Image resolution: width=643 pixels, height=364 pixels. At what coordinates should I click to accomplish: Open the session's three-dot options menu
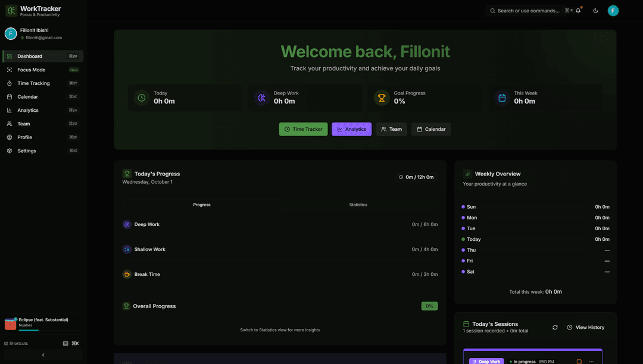coord(591,361)
